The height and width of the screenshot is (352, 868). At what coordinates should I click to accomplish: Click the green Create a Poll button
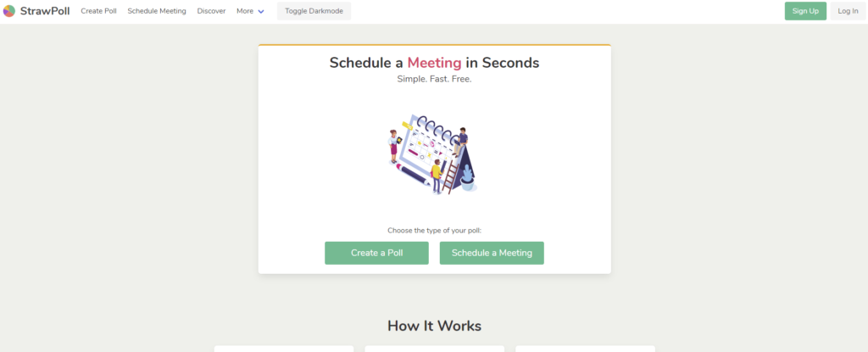[376, 253]
